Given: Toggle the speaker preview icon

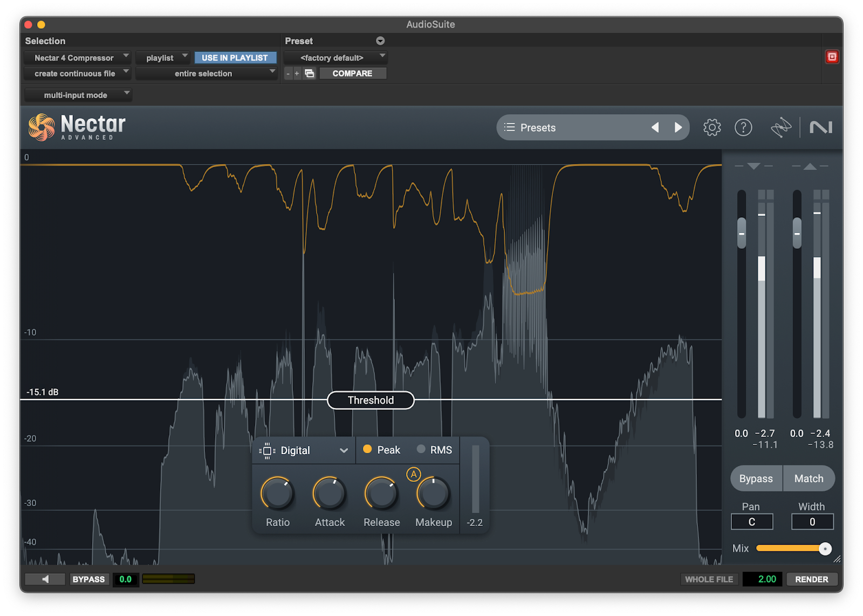Looking at the screenshot, I should 45,579.
